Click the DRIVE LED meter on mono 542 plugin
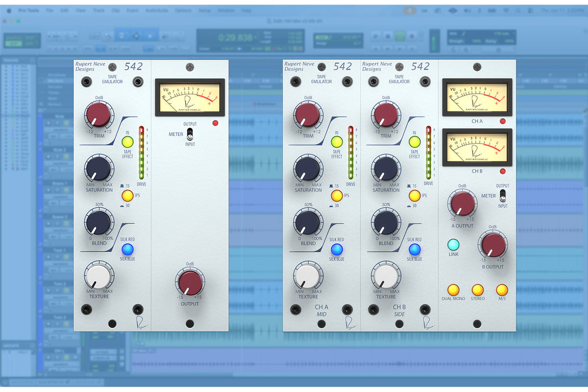 coord(142,152)
